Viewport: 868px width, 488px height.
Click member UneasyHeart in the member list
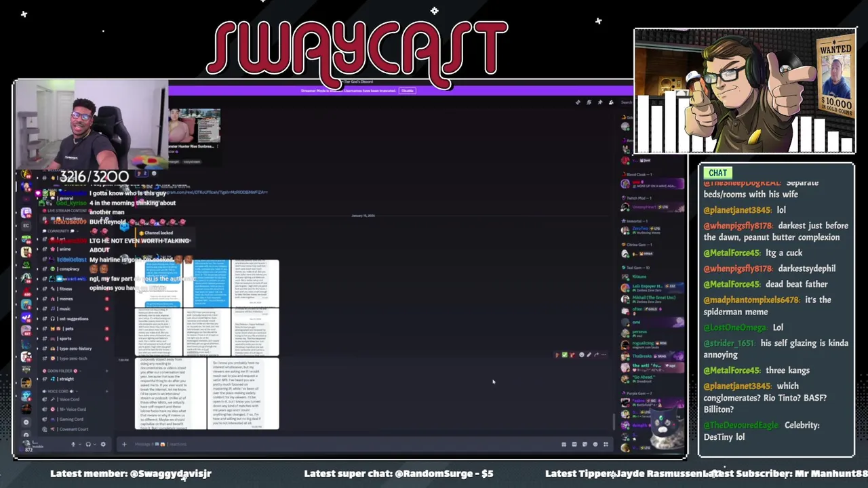[x=651, y=207]
